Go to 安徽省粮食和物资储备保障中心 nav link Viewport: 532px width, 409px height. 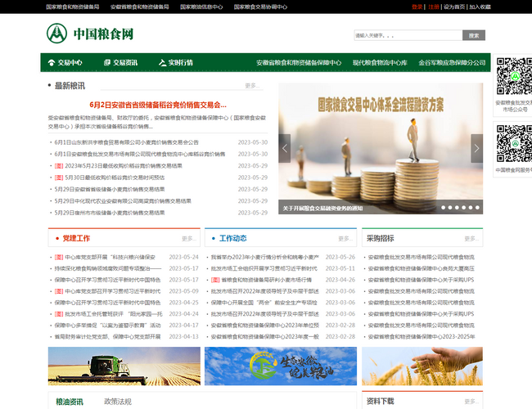click(299, 63)
